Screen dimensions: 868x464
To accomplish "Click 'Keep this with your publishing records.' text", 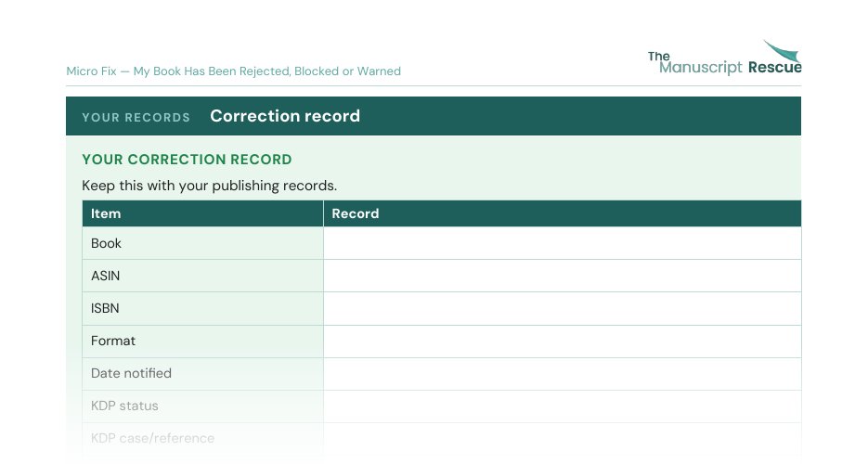I will click(x=209, y=186).
